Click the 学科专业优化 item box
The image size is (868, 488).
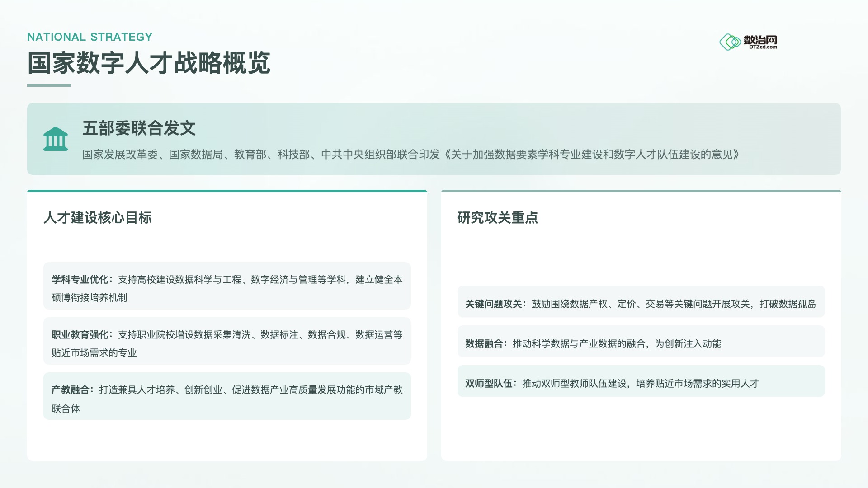point(227,286)
